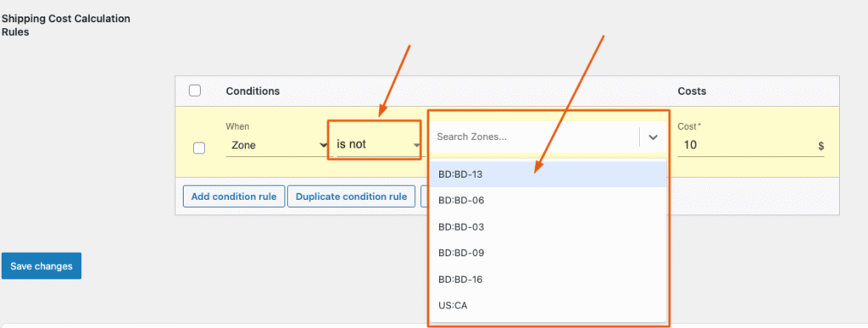
Task: Pick the US:CA zone option
Action: [x=548, y=305]
